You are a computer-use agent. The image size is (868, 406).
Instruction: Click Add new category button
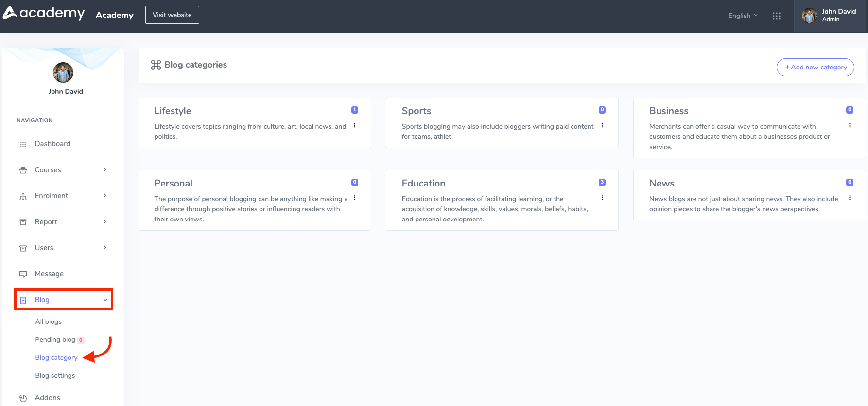pyautogui.click(x=815, y=67)
